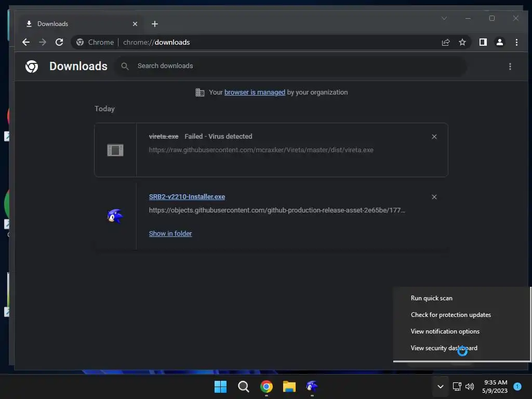Open the notification badge in taskbar
This screenshot has height=399, width=532.
517,386
